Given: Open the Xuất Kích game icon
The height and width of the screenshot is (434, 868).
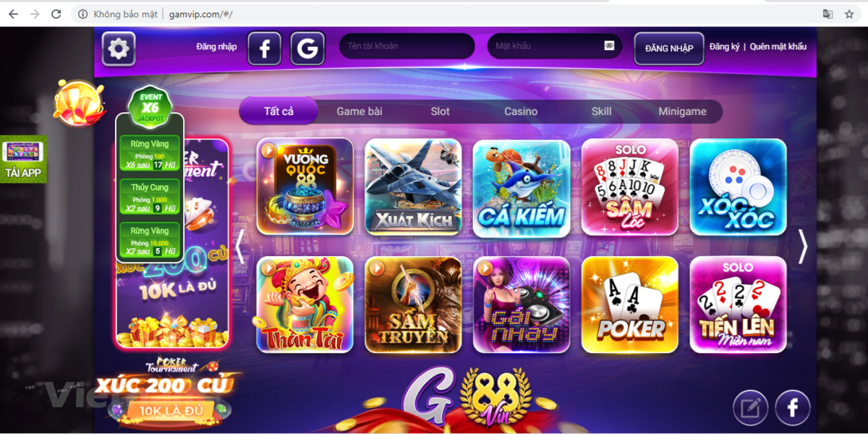Looking at the screenshot, I should pos(413,187).
